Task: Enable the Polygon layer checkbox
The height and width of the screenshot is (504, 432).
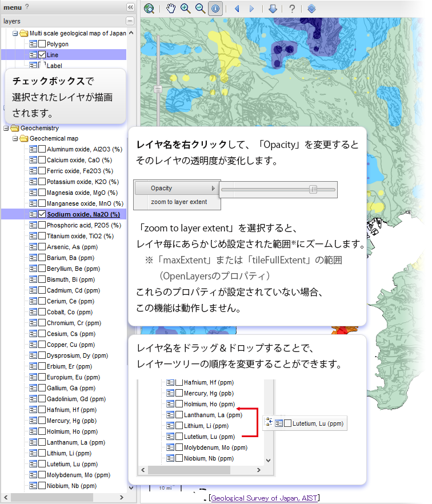Action: click(x=42, y=44)
